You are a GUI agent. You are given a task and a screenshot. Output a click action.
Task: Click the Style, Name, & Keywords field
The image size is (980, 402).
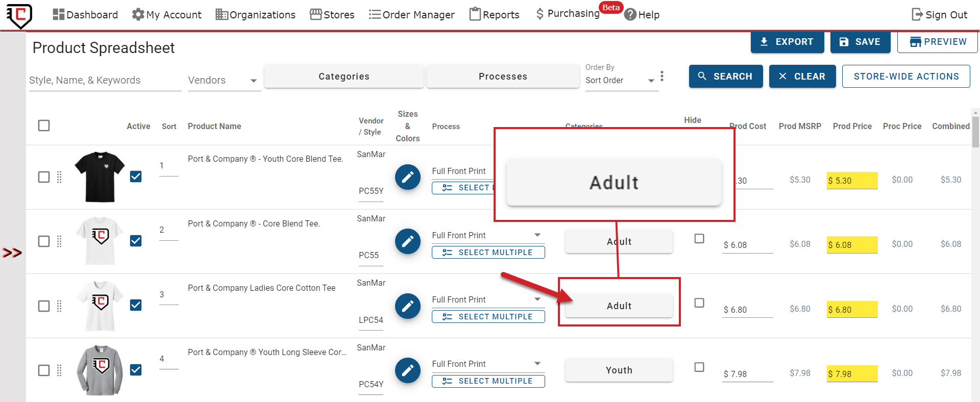[105, 81]
